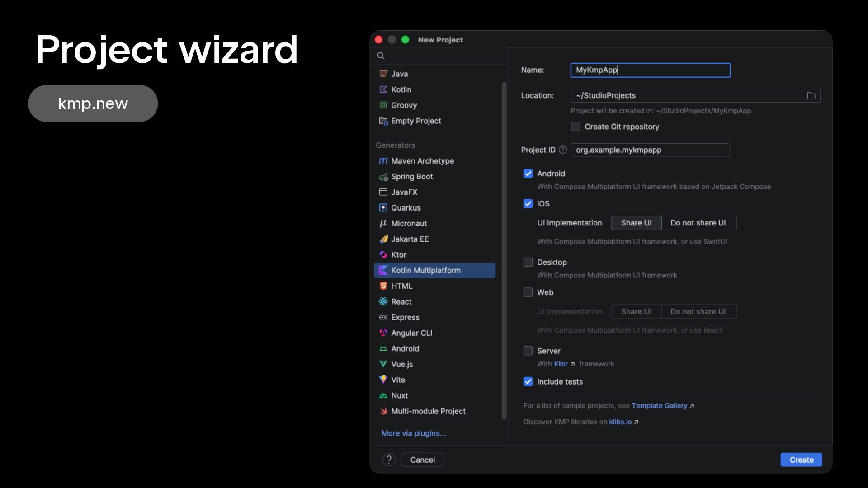The width and height of the screenshot is (868, 488).
Task: Uncheck the iOS target checkbox
Action: (x=528, y=204)
